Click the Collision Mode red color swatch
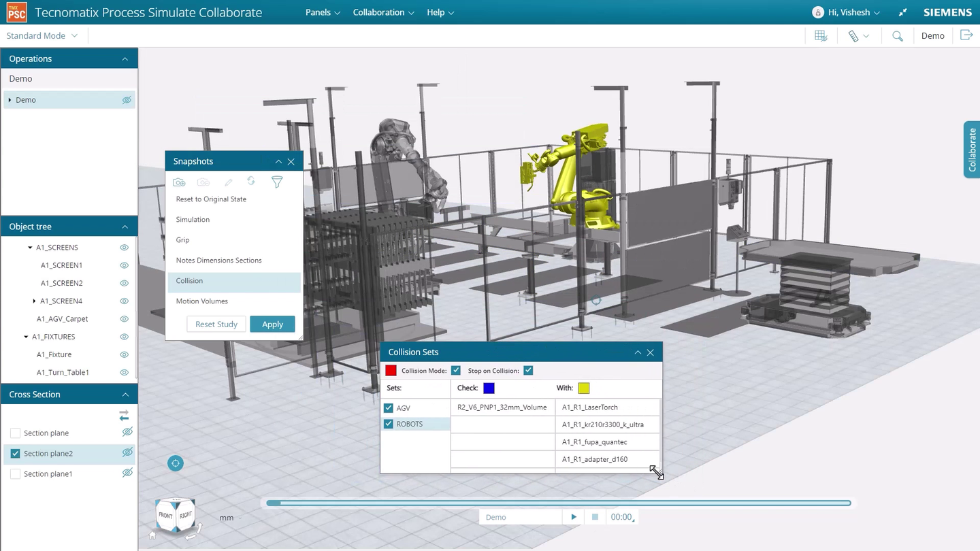The height and width of the screenshot is (551, 980). point(391,370)
